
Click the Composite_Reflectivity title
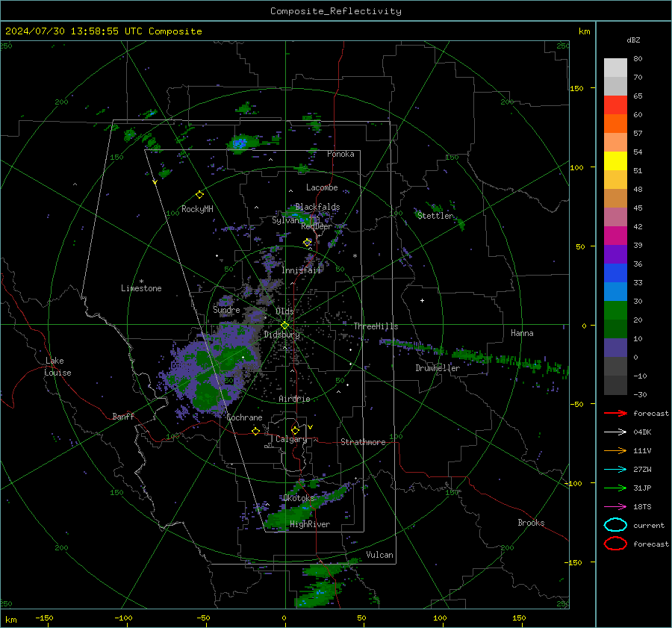point(336,11)
